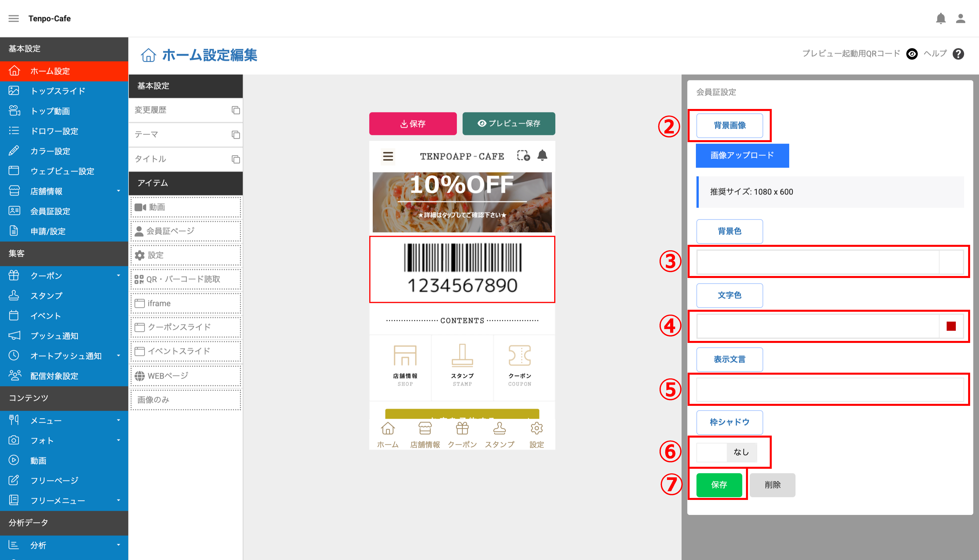Select the 設定 gear item

pyautogui.click(x=186, y=255)
